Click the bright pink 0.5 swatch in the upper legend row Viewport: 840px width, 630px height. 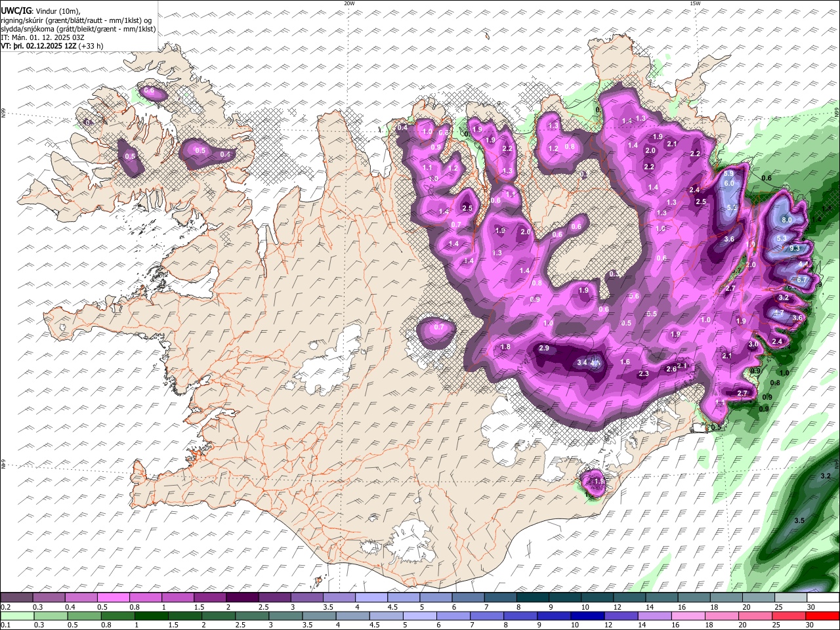tap(113, 598)
